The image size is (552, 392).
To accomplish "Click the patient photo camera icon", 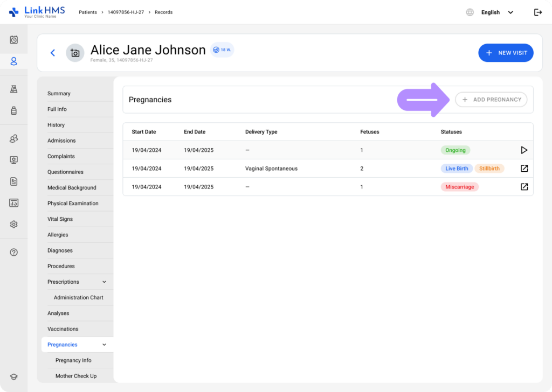I will pos(75,53).
